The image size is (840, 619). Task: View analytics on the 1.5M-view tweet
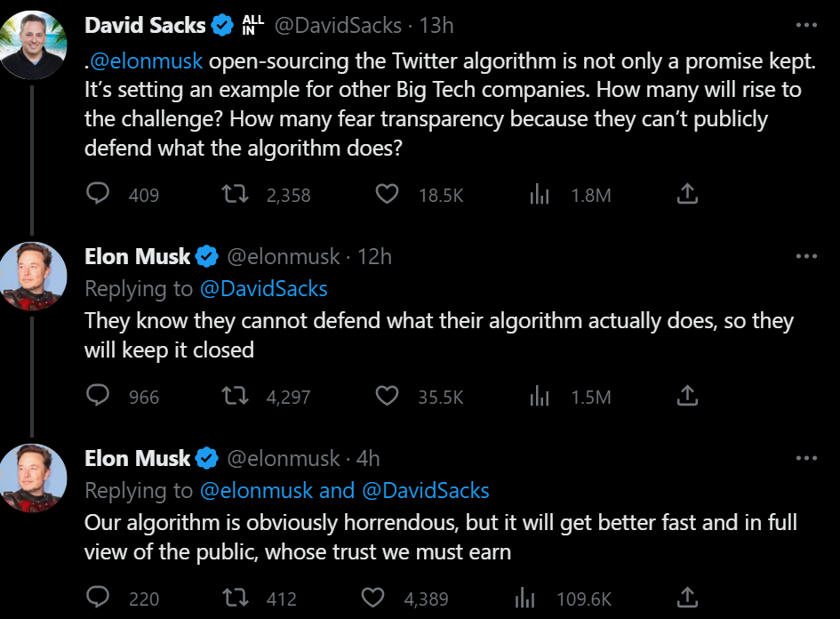pyautogui.click(x=540, y=396)
